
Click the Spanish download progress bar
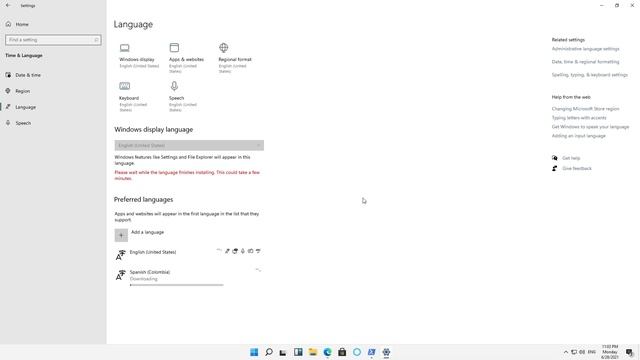176,285
